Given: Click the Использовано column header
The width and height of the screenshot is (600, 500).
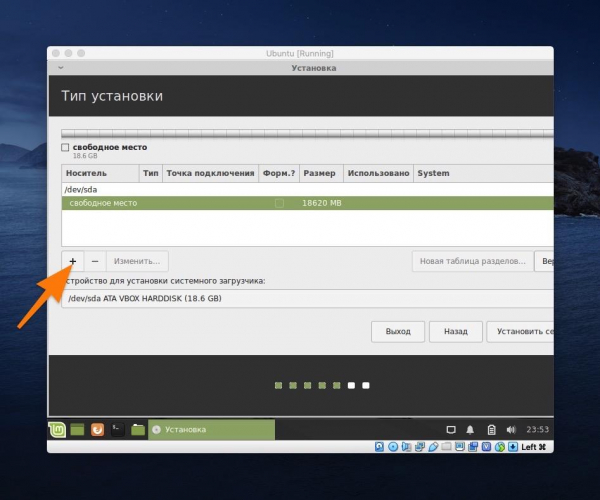Looking at the screenshot, I should 378,173.
